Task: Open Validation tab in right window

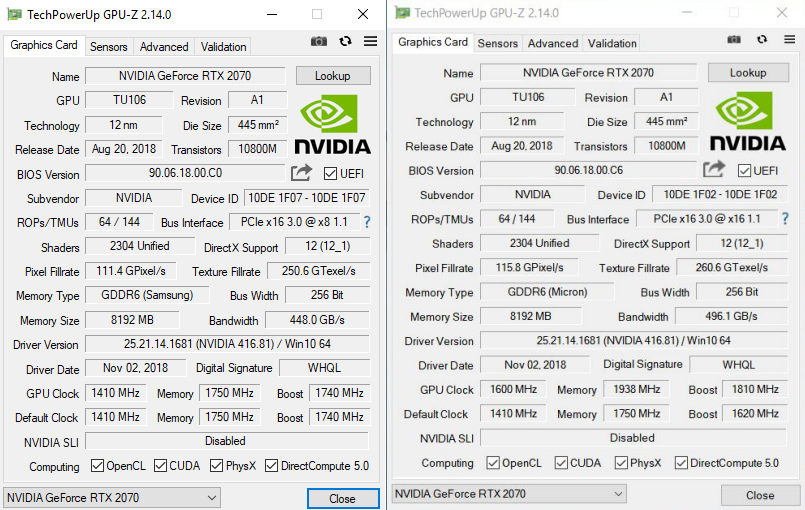Action: pos(612,44)
